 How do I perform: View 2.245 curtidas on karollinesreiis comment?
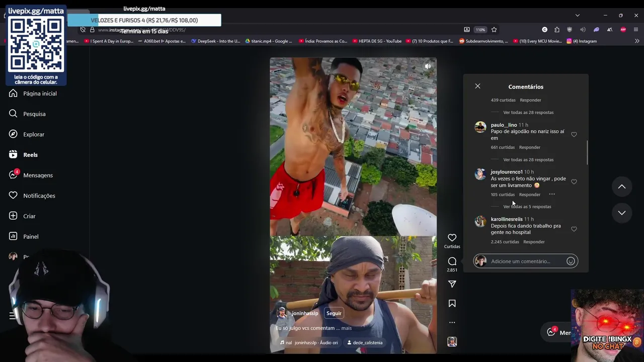click(505, 242)
